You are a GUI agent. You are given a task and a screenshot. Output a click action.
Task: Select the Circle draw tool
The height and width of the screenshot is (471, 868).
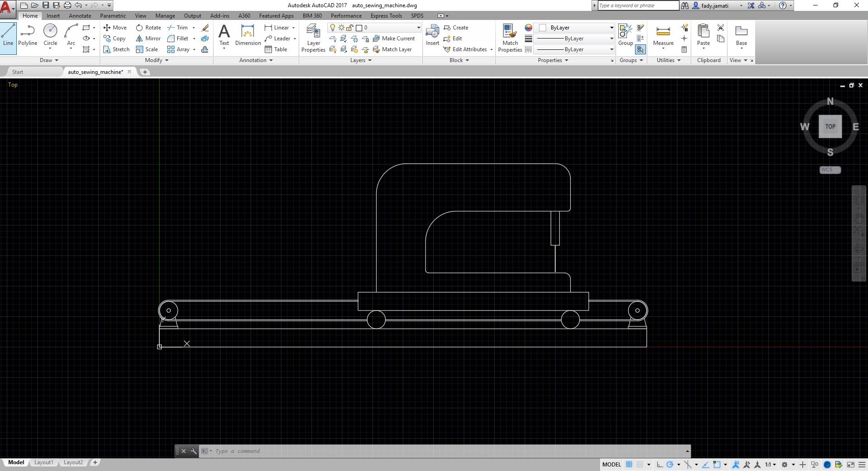[50, 35]
